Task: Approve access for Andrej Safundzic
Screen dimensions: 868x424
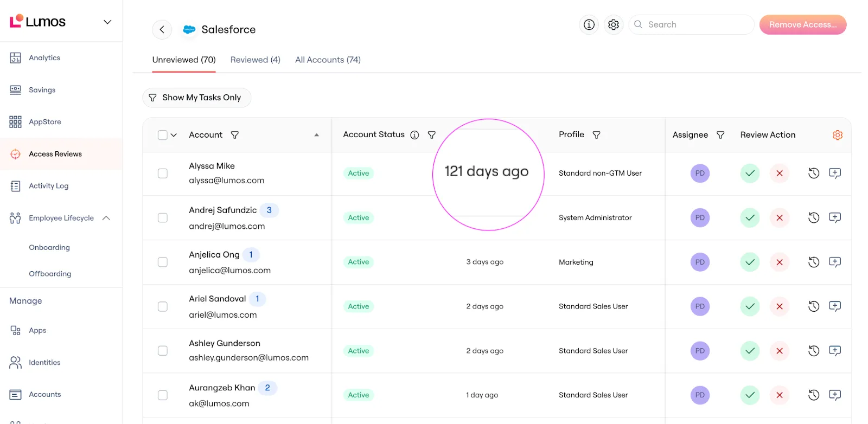Action: (750, 218)
